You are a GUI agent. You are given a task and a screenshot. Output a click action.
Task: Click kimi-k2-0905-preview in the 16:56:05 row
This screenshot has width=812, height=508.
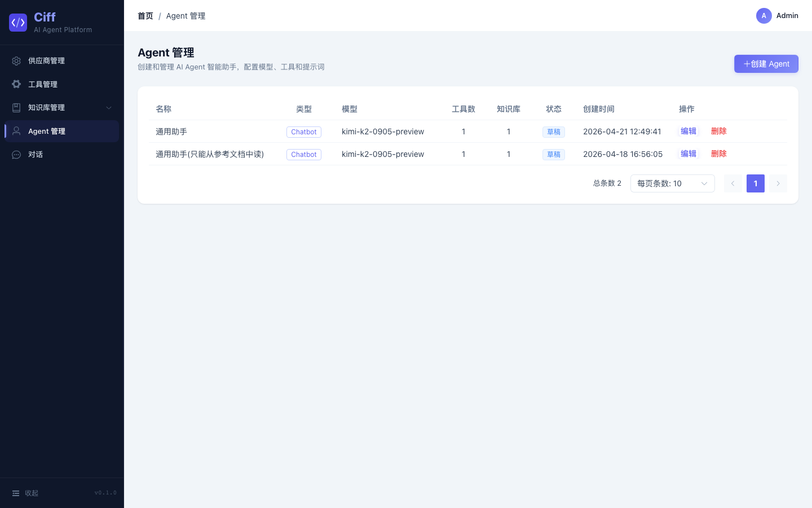[383, 154]
